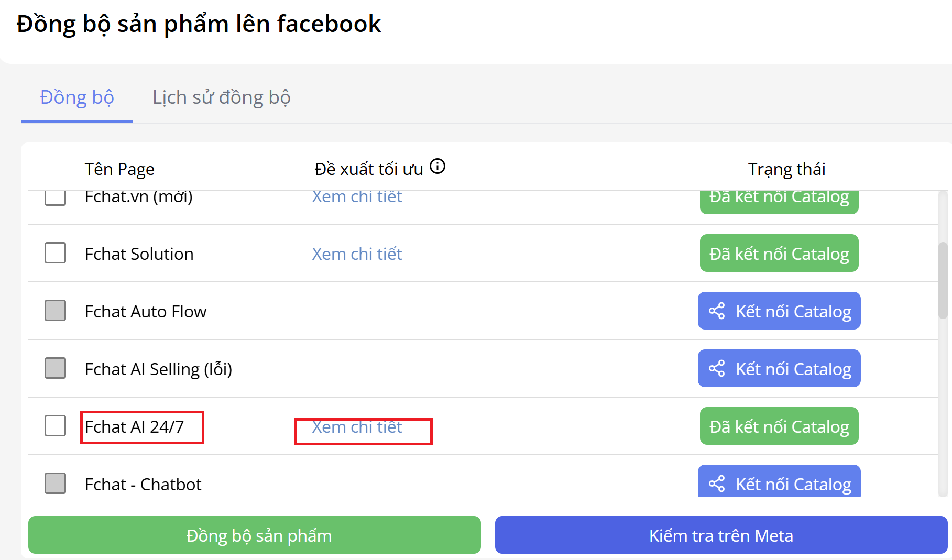
Task: Open Xem chi tiết for Fchat AI 24/7
Action: point(357,427)
